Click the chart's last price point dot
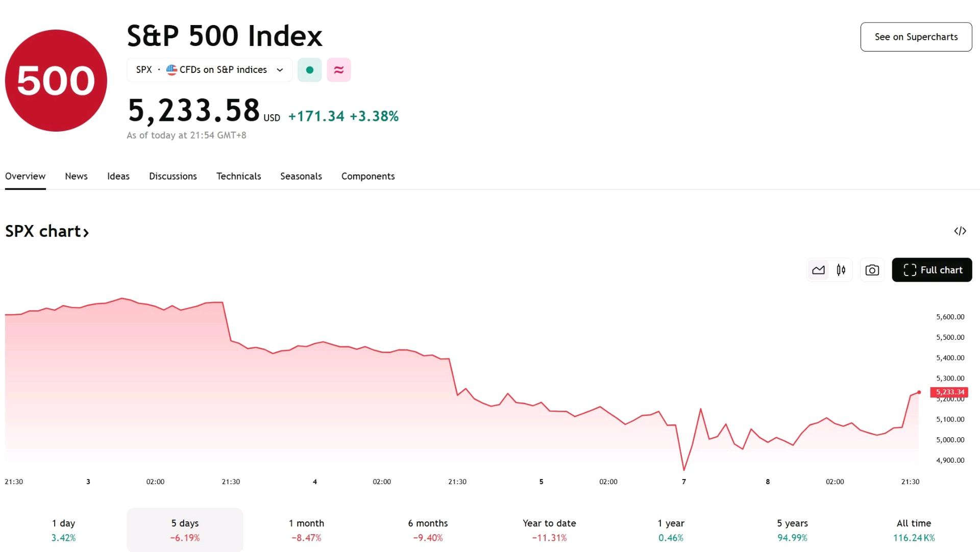 (x=919, y=392)
